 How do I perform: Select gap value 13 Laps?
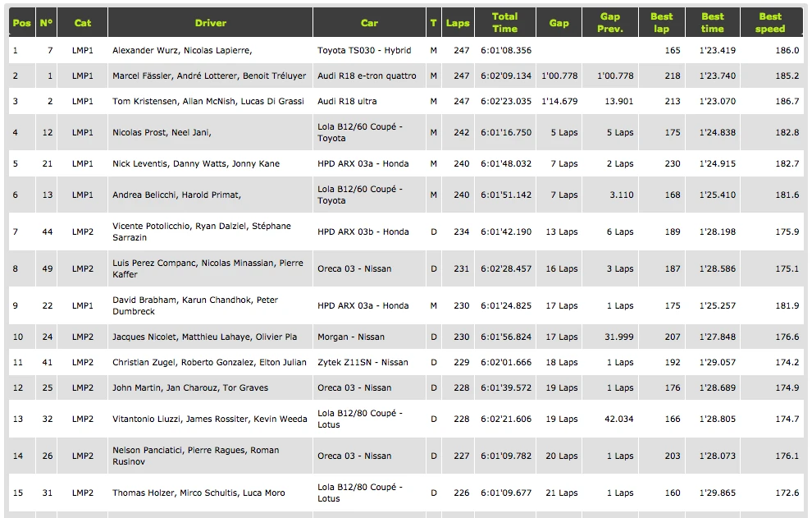point(561,231)
